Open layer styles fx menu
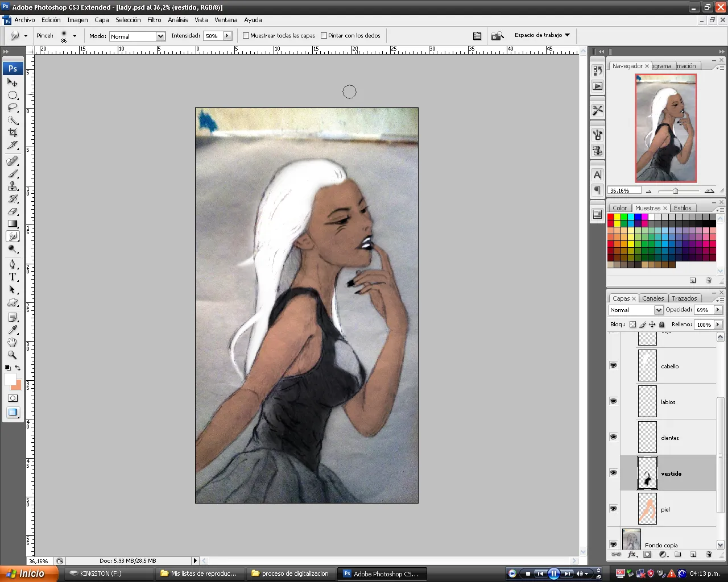 coord(632,554)
